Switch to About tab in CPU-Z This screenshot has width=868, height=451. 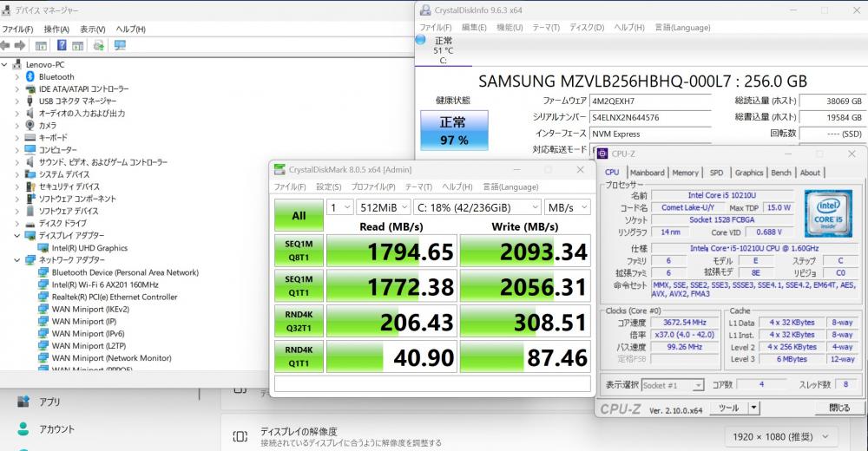[x=810, y=173]
